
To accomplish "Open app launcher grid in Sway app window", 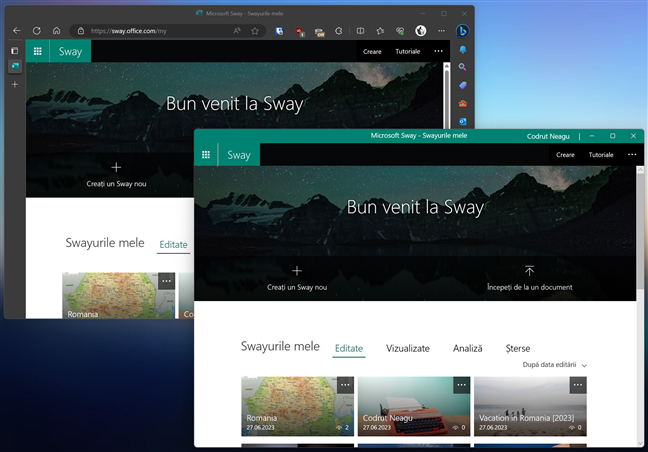I will tap(206, 155).
